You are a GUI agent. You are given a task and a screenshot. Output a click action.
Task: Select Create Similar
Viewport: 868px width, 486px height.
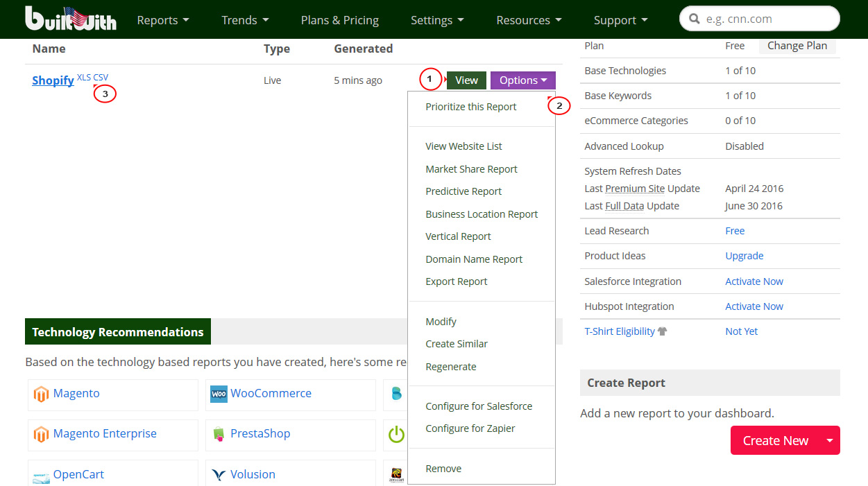tap(457, 344)
